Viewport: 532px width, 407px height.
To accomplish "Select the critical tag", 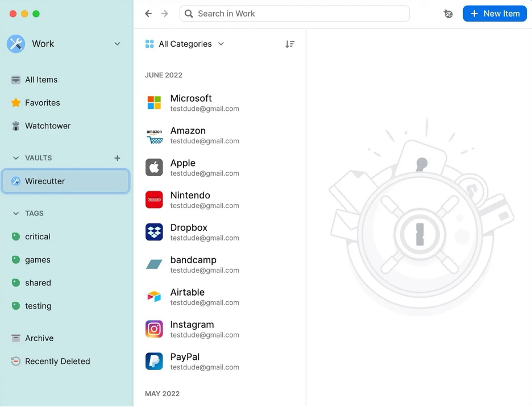I will (x=38, y=236).
